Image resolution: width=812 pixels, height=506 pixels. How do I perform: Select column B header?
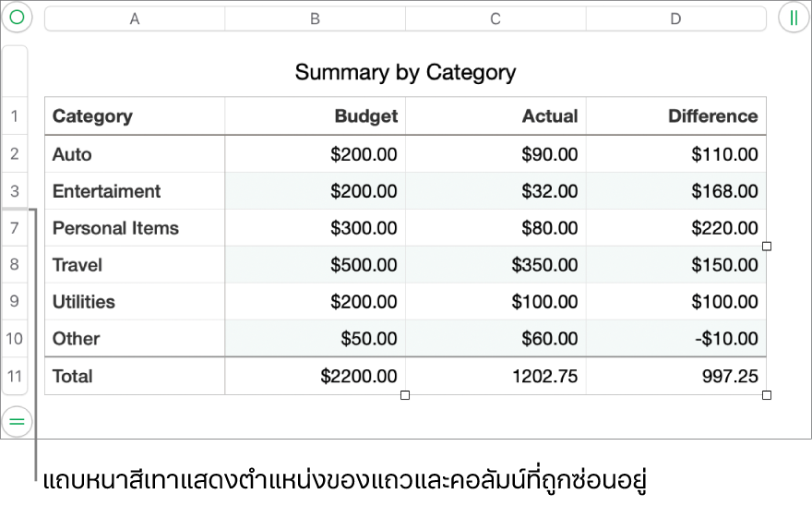pyautogui.click(x=315, y=18)
